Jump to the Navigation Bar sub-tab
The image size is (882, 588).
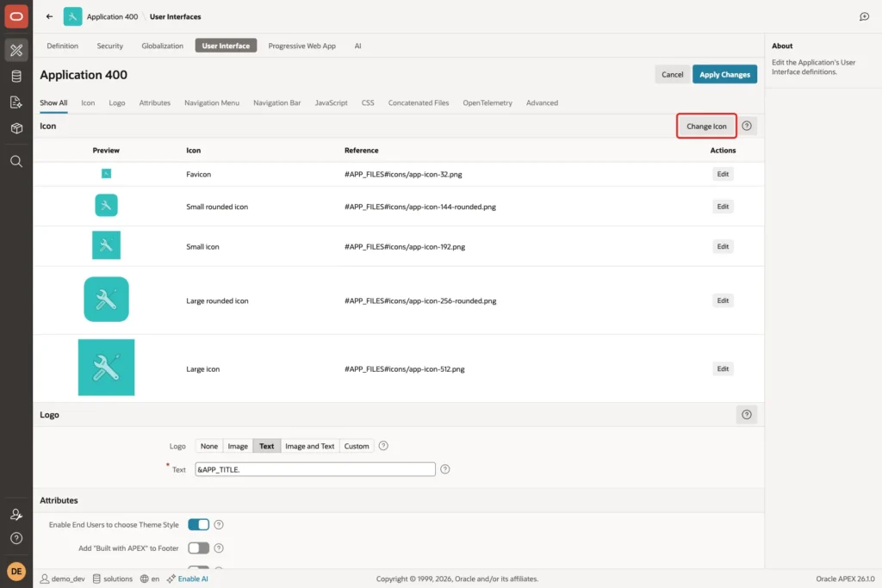coord(276,102)
